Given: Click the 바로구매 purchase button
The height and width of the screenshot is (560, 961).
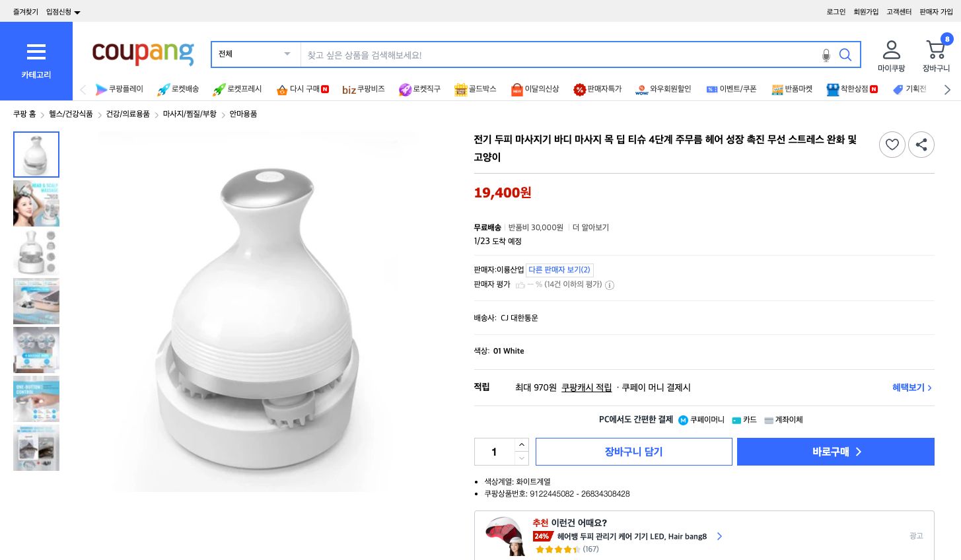Looking at the screenshot, I should 835,452.
